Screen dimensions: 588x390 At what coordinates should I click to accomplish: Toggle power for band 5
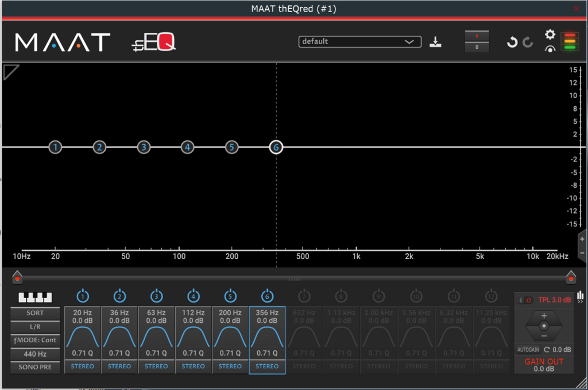pyautogui.click(x=230, y=296)
